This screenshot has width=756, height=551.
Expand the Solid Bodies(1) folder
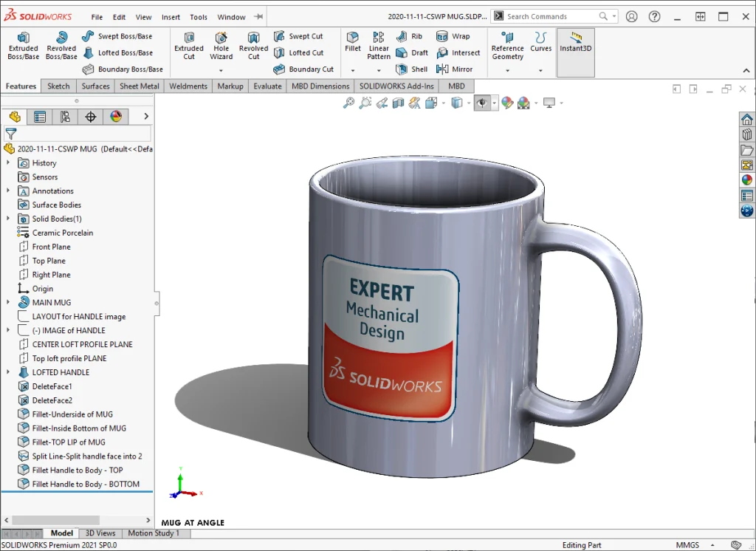pyautogui.click(x=8, y=219)
